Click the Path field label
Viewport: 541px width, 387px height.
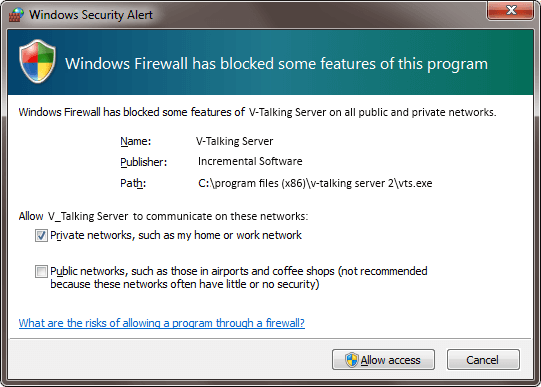point(133,183)
